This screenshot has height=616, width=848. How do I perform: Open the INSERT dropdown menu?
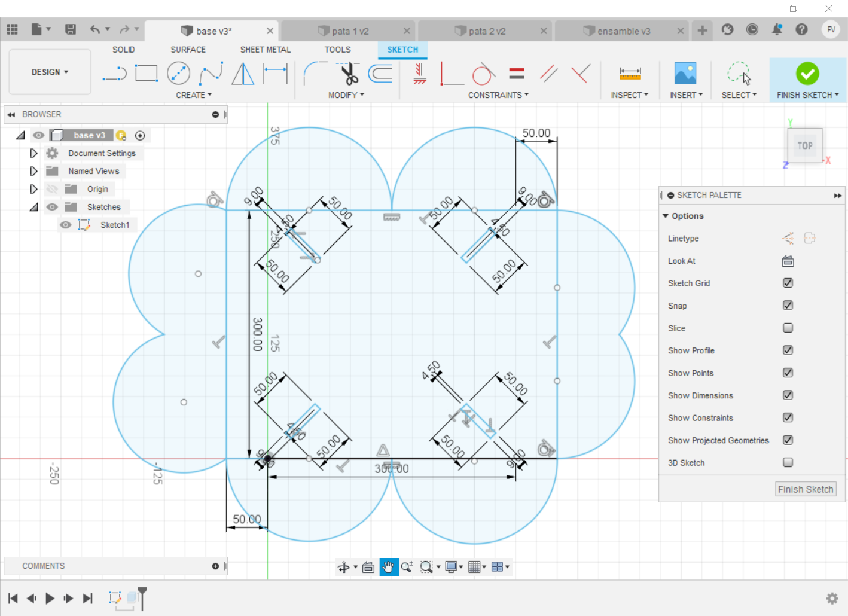[x=687, y=95]
